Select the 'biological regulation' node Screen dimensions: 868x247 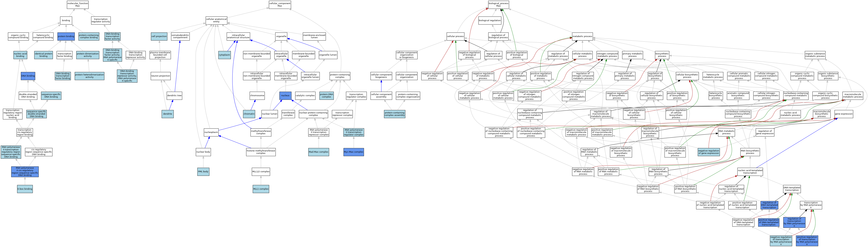click(490, 20)
